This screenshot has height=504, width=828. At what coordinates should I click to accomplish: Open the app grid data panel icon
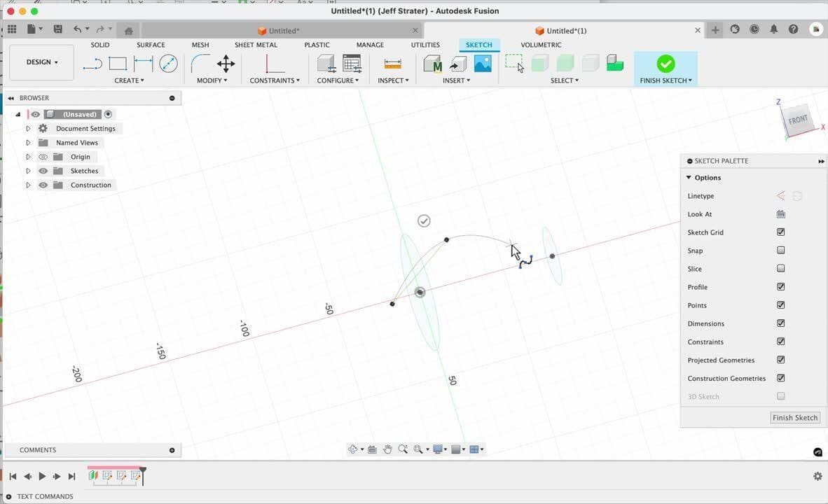pyautogui.click(x=12, y=29)
